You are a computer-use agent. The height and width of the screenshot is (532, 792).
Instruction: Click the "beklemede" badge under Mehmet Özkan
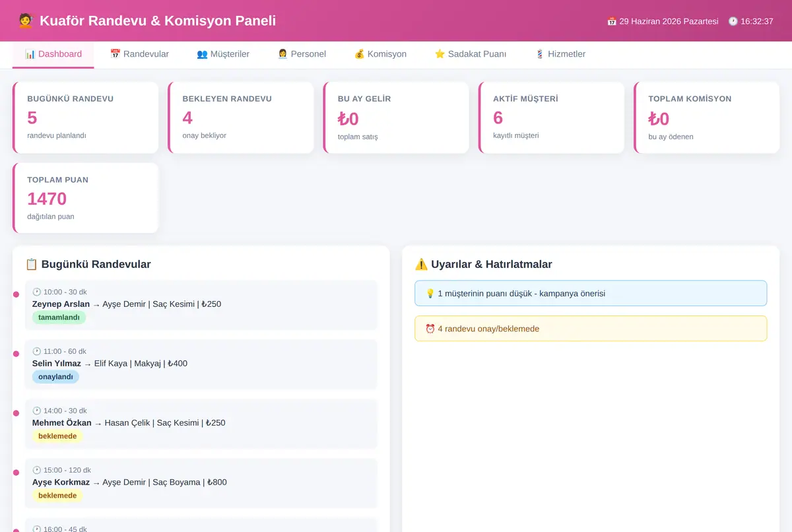pos(57,436)
